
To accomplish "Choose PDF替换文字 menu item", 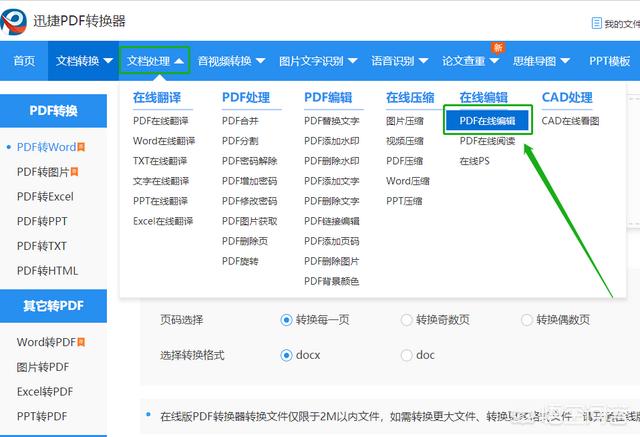I will (331, 121).
